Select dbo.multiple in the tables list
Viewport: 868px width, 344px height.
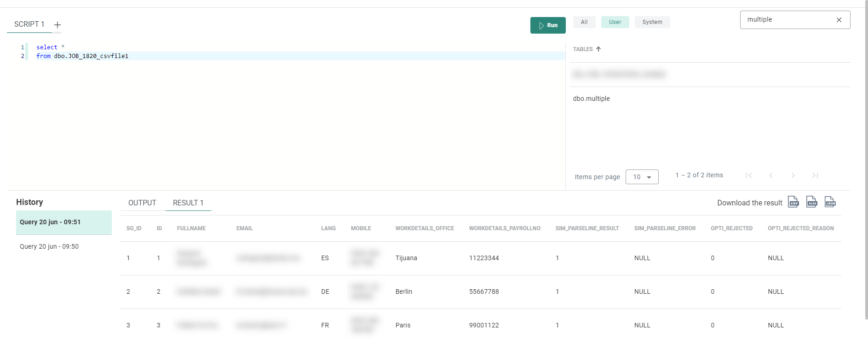(x=592, y=99)
